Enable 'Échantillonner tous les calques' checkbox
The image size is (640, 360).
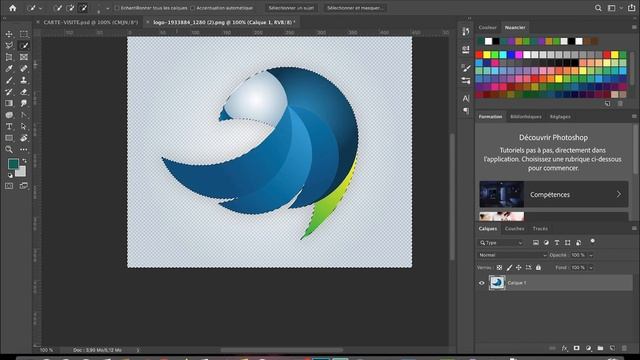pos(117,8)
